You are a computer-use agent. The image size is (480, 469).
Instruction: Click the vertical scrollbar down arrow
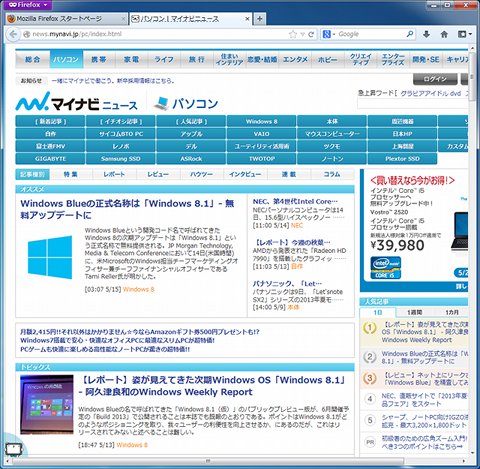(x=472, y=453)
